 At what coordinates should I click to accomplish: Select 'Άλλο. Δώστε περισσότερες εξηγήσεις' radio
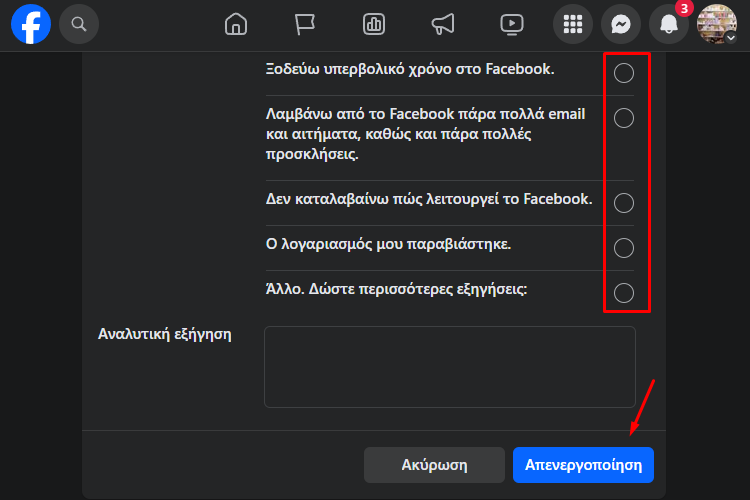click(x=624, y=293)
